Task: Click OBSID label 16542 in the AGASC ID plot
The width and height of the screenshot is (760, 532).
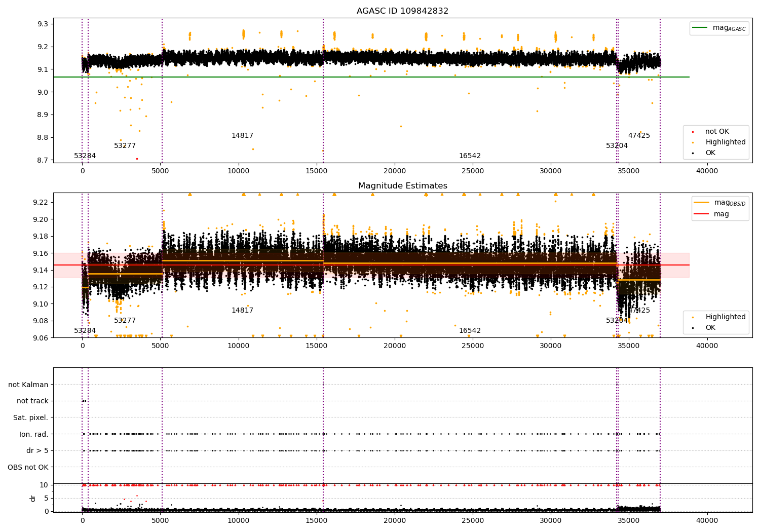Action: point(470,156)
